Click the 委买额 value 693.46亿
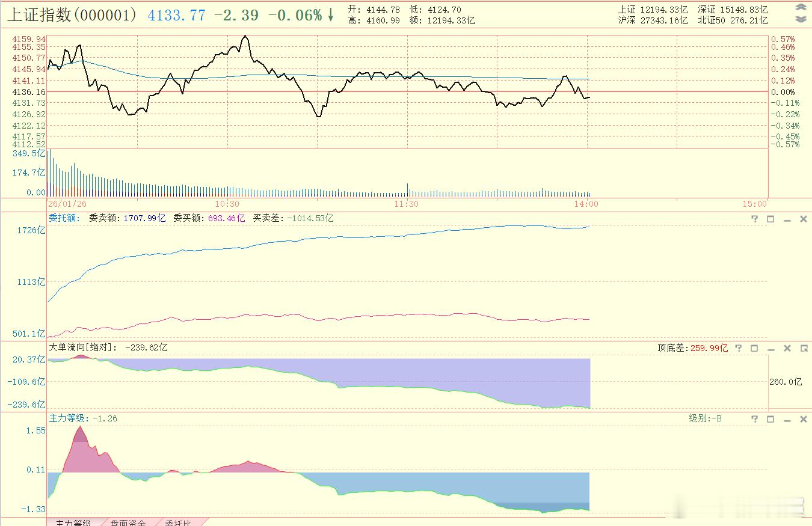 [227, 218]
